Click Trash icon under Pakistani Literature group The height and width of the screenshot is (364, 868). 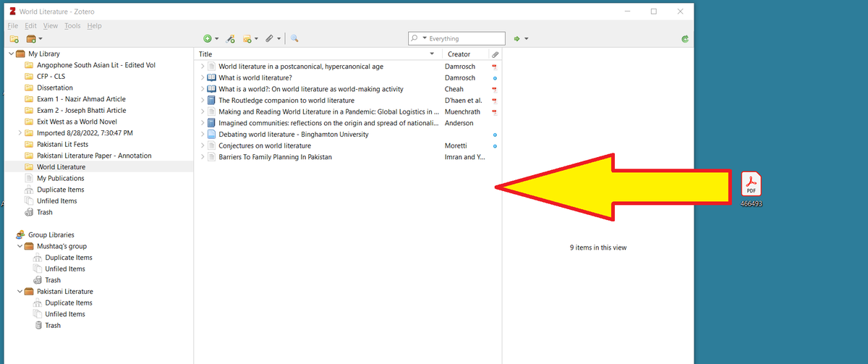click(38, 325)
